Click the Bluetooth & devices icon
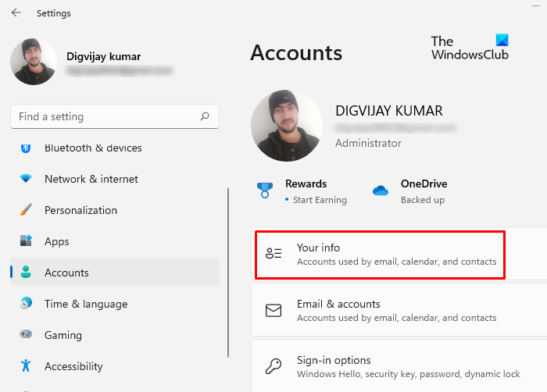The width and height of the screenshot is (547, 392). tap(26, 148)
